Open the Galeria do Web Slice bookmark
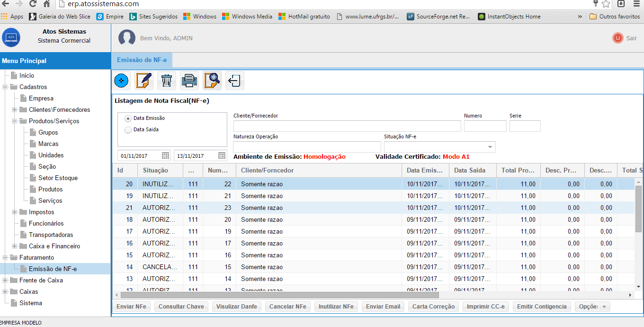The width and height of the screenshot is (644, 327). click(60, 17)
